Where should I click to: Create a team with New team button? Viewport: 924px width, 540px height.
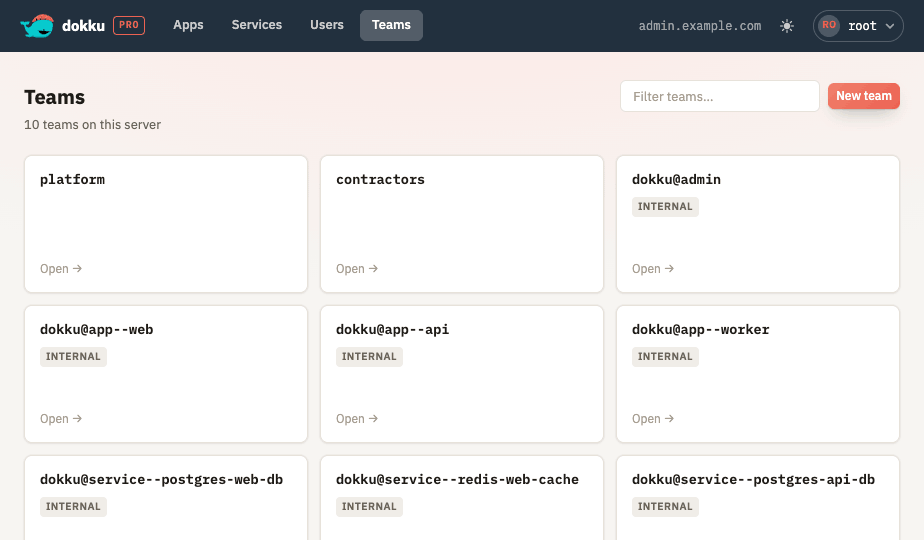point(864,96)
